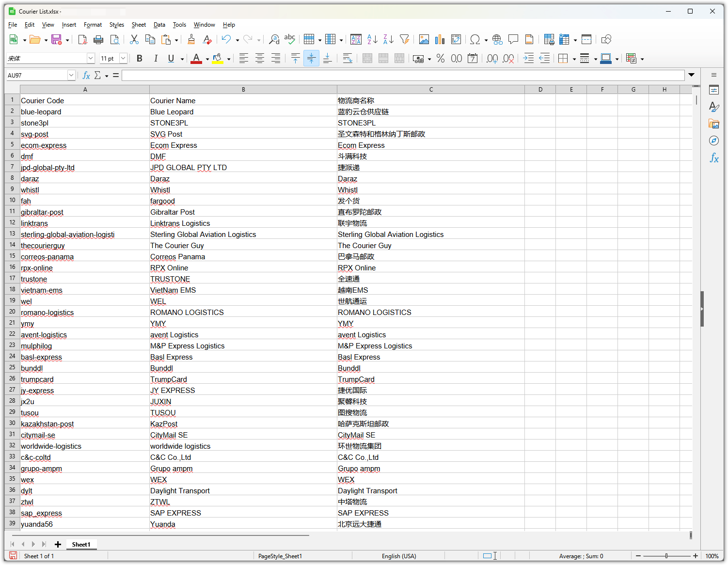Screen dimensions: 728x565
Task: Click the Insert Image icon
Action: (424, 40)
